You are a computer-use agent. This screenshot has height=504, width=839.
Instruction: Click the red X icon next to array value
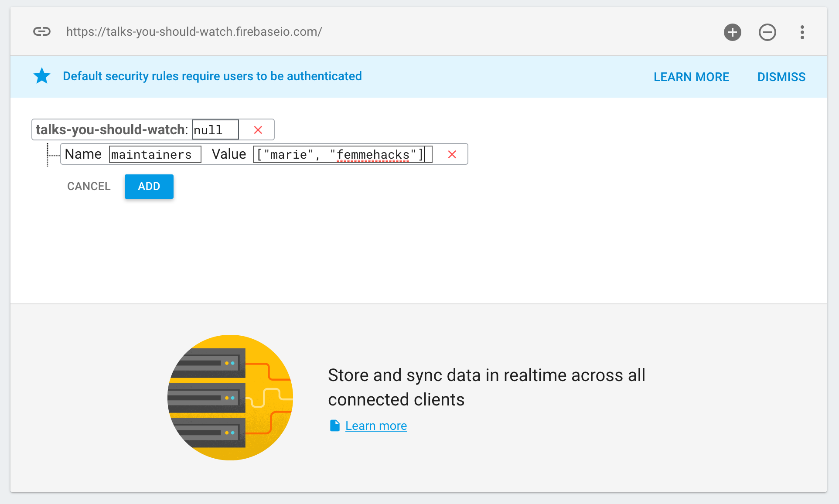click(x=452, y=154)
